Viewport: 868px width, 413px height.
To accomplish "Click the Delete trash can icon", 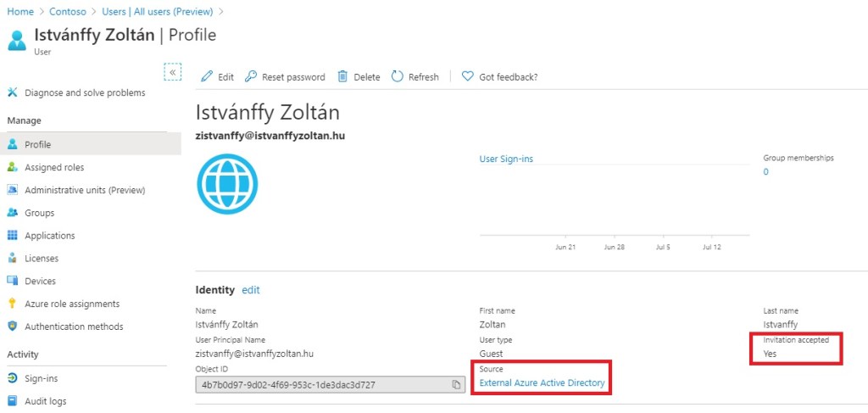I will click(x=343, y=76).
